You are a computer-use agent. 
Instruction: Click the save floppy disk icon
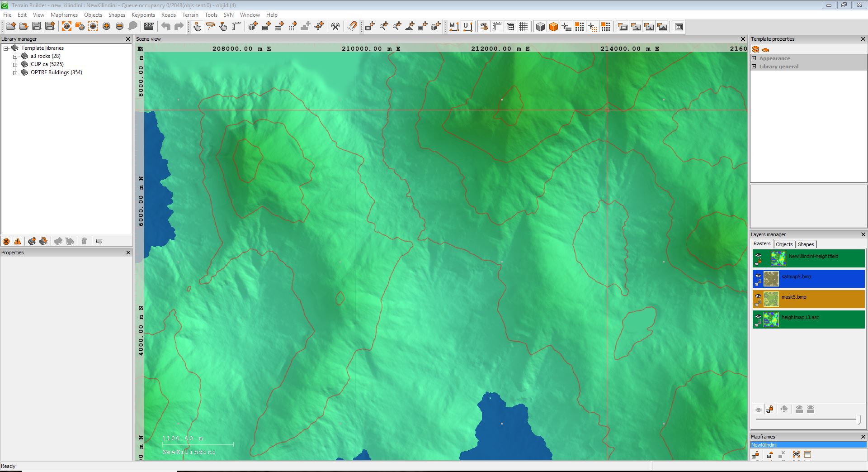click(x=37, y=26)
